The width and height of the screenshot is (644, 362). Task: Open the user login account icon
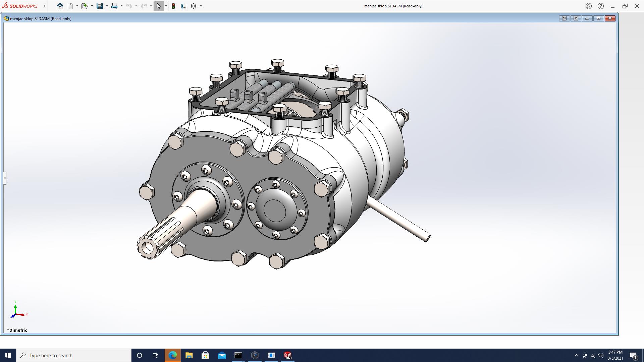589,6
